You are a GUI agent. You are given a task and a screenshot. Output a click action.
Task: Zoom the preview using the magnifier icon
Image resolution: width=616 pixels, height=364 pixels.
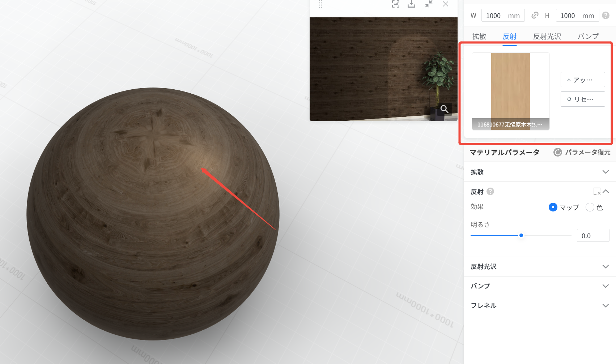(x=445, y=109)
